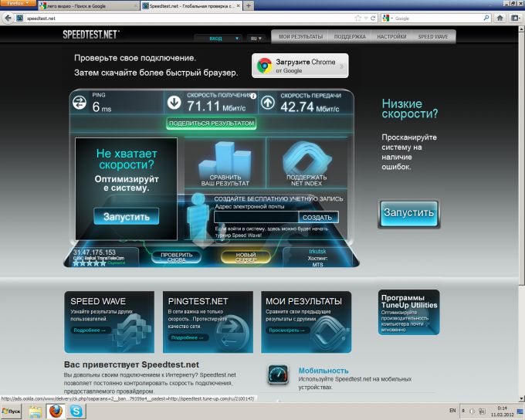
Task: Open the МОИ РЕЗУЛЬТАТЫ menu tab
Action: [300, 37]
